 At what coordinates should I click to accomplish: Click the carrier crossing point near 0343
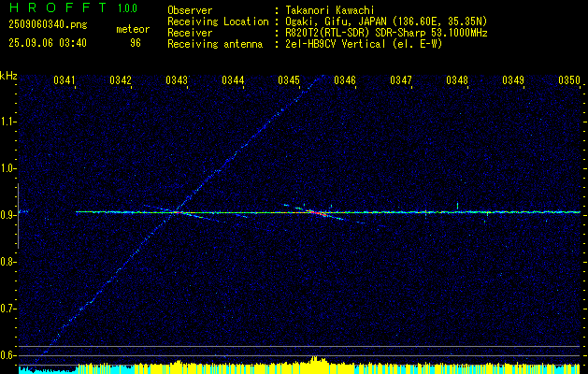[x=177, y=212]
